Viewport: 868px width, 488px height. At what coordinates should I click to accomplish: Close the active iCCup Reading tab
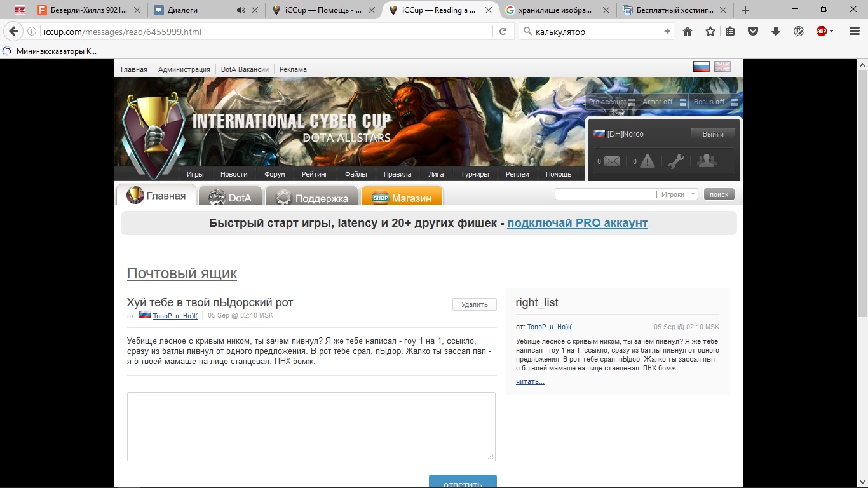(489, 10)
